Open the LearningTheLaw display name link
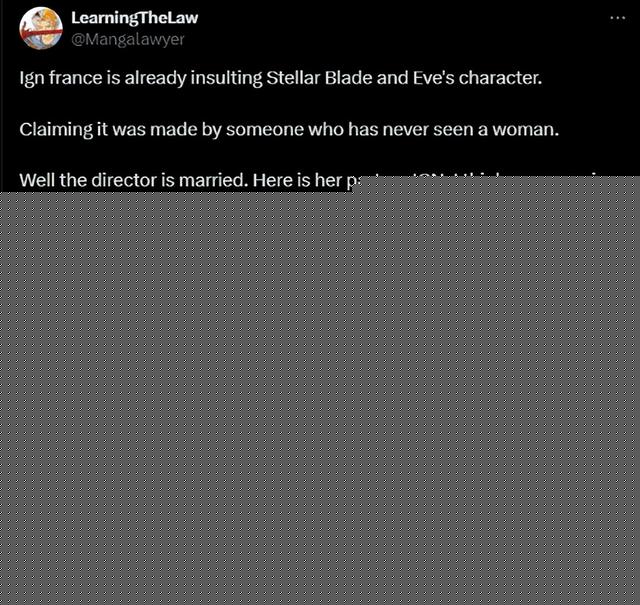Screen dimensions: 640x605 [x=134, y=19]
